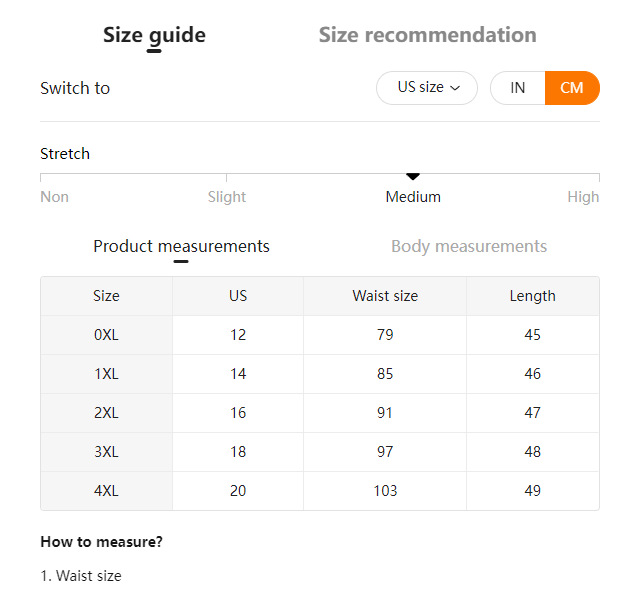The image size is (617, 593).
Task: Toggle units to IN
Action: 517,88
